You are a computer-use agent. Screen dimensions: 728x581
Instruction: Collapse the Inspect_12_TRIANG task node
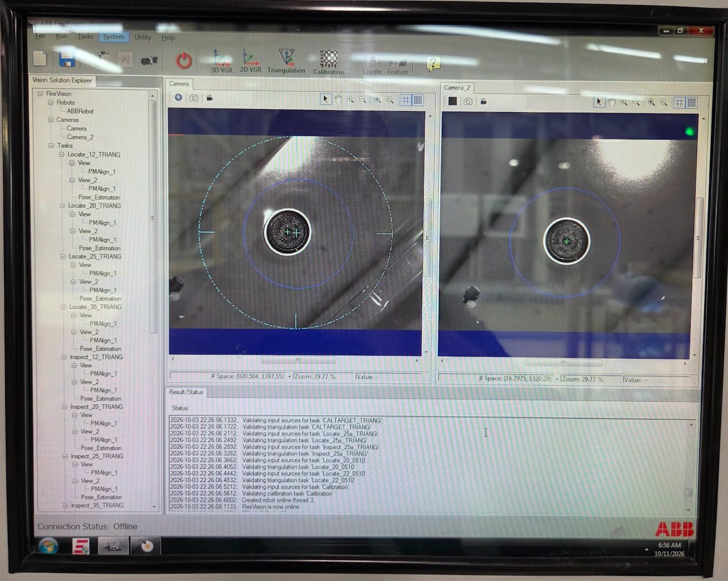[x=64, y=357]
